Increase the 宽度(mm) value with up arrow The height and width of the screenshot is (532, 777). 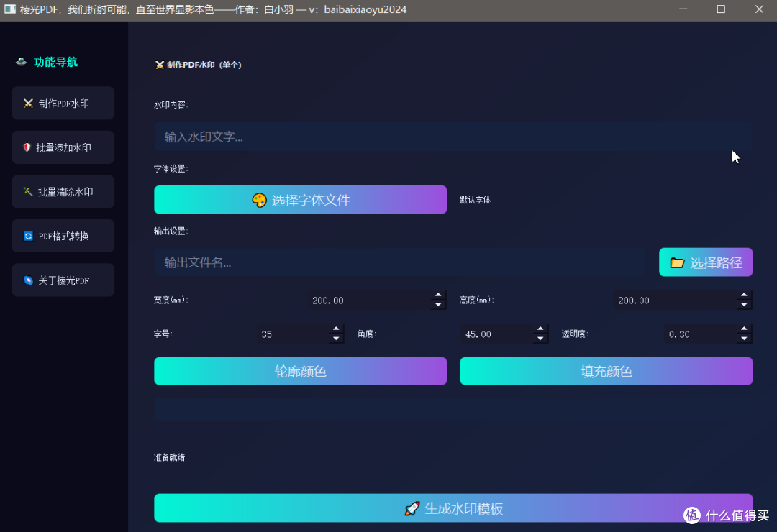438,295
